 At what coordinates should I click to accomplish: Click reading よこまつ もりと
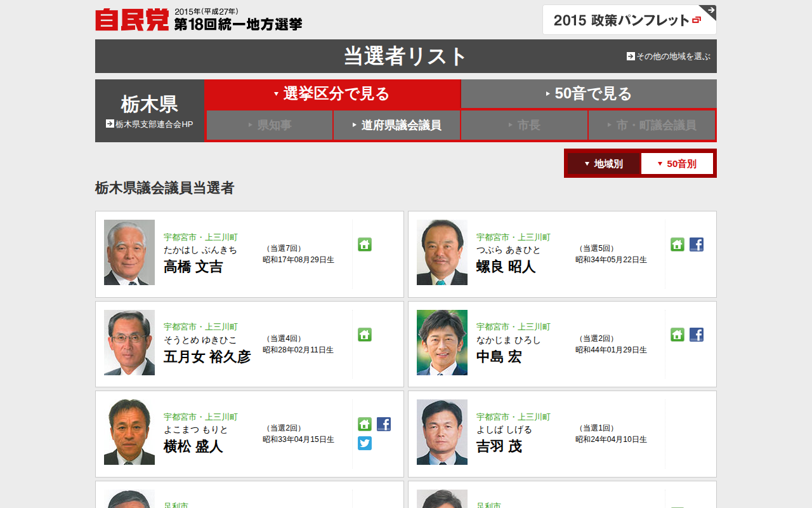pos(196,430)
